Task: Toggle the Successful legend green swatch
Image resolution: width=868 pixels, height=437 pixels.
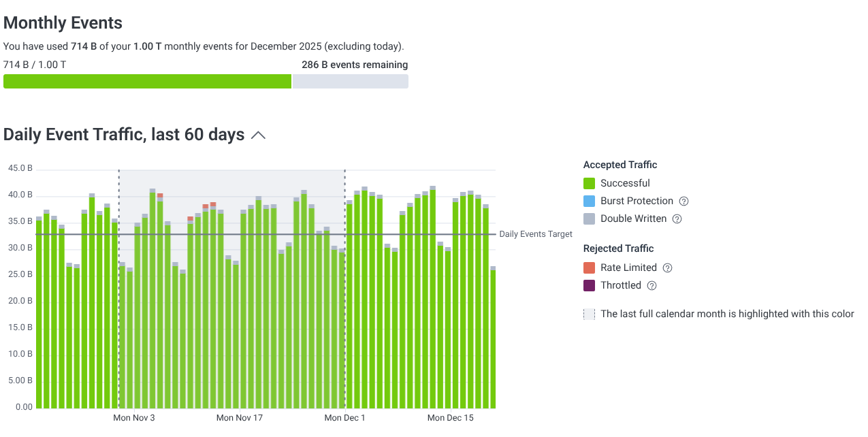Action: [x=590, y=184]
